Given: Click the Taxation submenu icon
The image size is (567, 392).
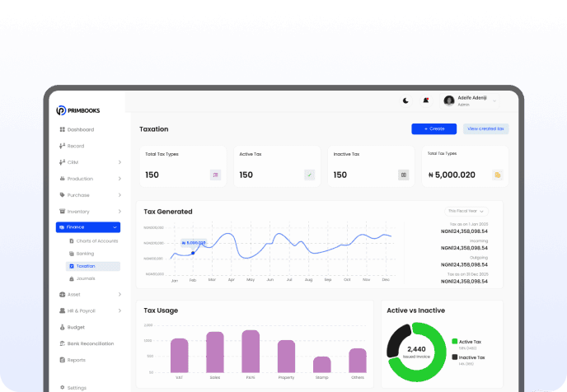Looking at the screenshot, I should (72, 266).
